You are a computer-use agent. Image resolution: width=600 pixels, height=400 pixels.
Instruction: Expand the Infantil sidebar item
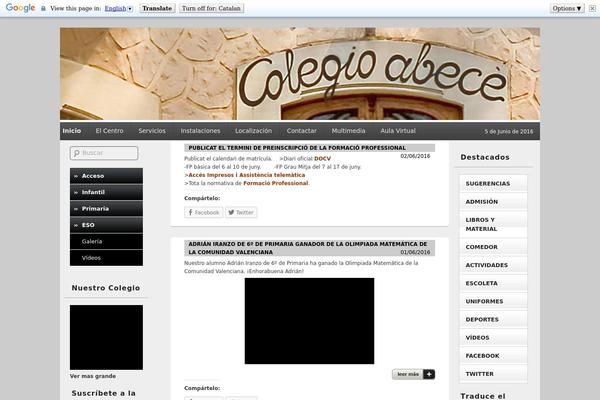click(106, 192)
